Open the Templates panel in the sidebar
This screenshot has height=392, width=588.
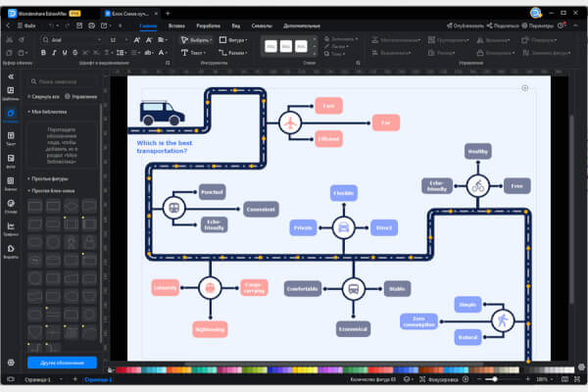click(x=11, y=94)
